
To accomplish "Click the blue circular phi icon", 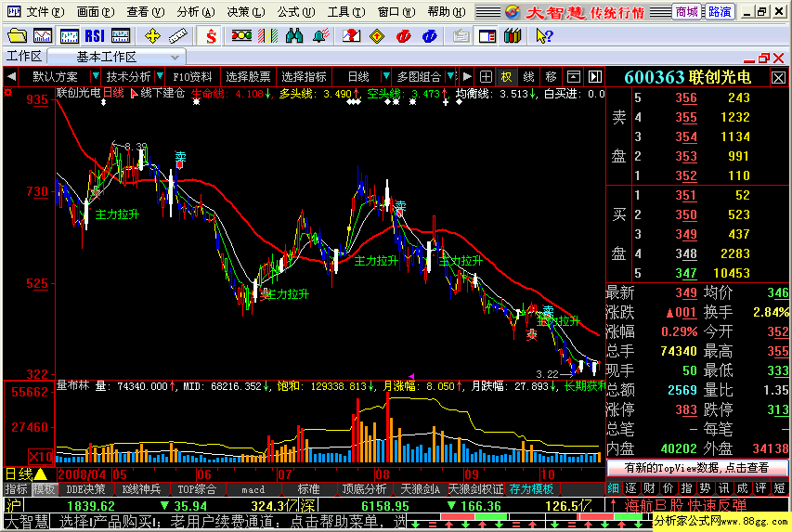I will tap(429, 36).
